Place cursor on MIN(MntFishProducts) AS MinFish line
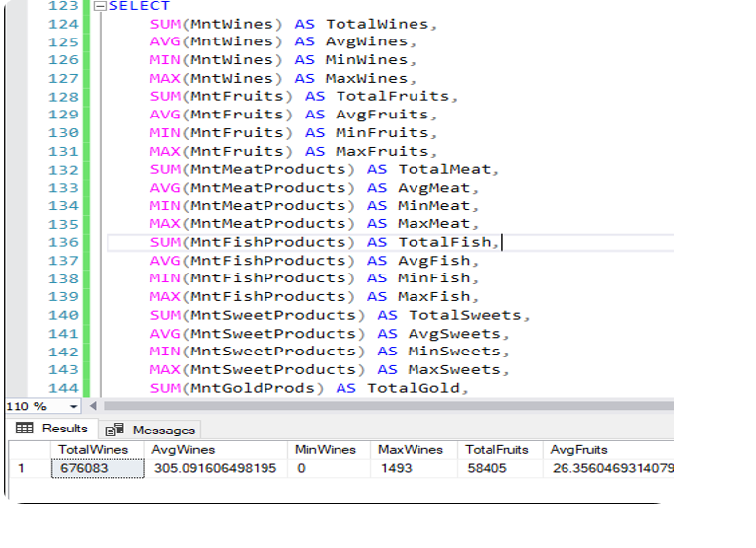The height and width of the screenshot is (548, 756). [x=314, y=278]
